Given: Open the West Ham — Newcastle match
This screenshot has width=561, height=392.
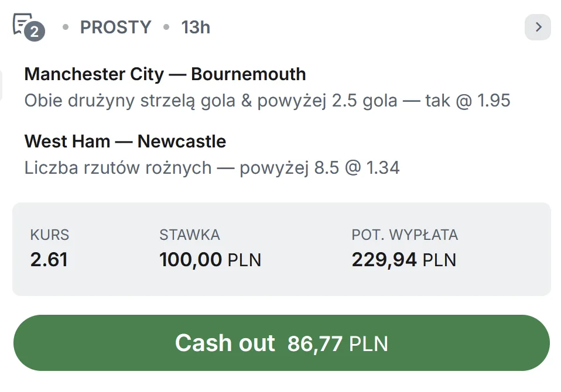Looking at the screenshot, I should (x=126, y=141).
